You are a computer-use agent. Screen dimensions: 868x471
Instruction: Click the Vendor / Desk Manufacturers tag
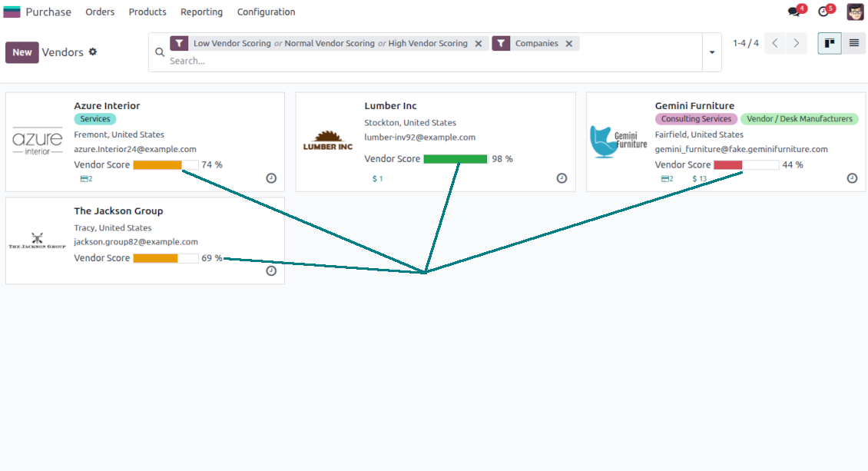tap(800, 119)
